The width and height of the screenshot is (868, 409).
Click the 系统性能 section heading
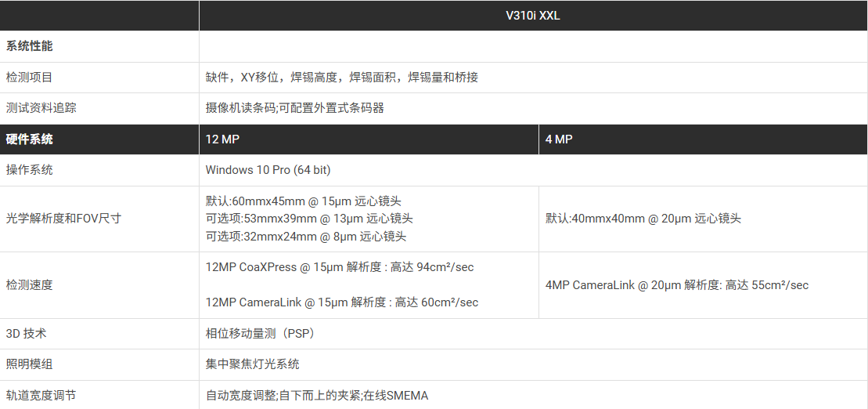click(x=29, y=46)
